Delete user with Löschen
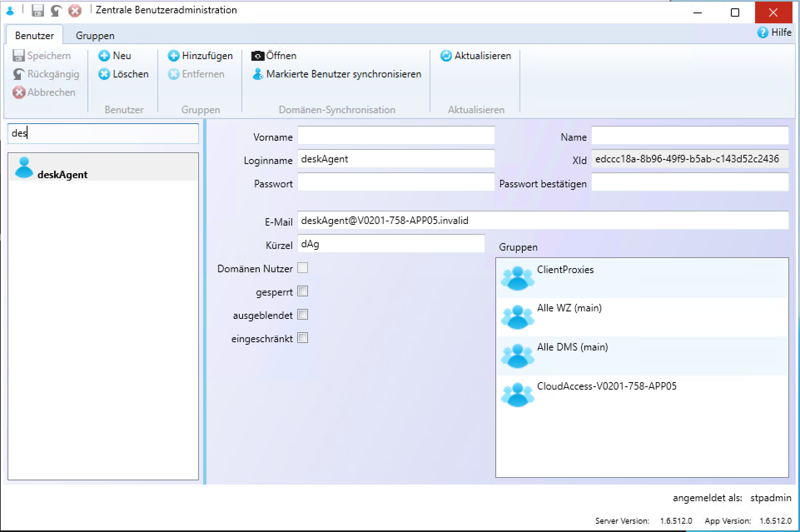Screen dimensions: 800x532 [124, 74]
